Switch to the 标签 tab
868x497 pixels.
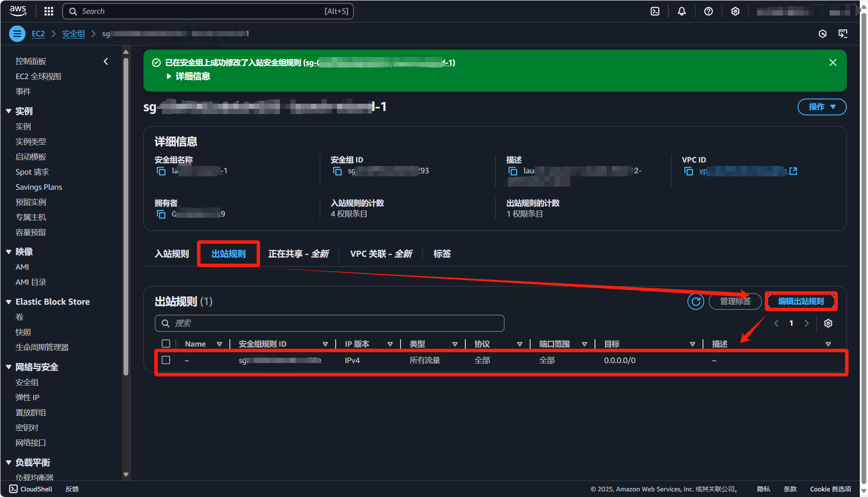click(x=442, y=254)
